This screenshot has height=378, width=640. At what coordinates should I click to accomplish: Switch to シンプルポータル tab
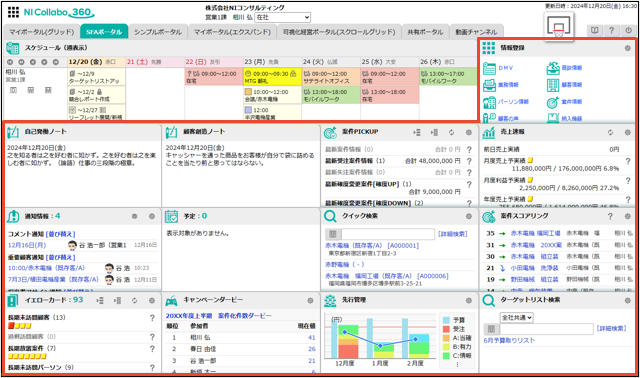(158, 32)
